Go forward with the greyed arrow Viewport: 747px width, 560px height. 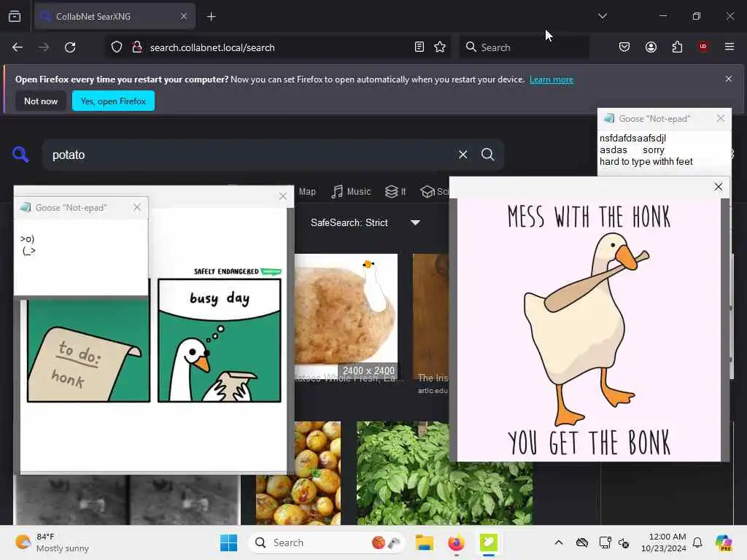(x=43, y=47)
